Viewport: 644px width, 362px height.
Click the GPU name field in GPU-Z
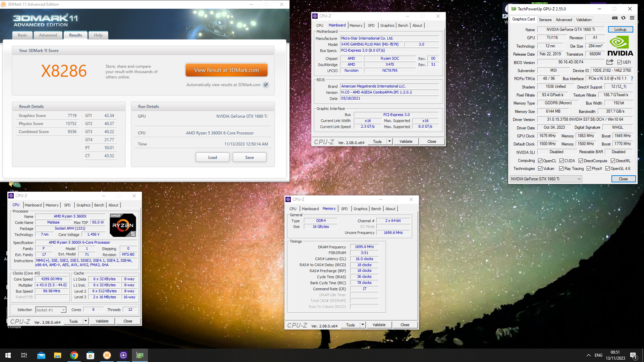click(x=571, y=29)
